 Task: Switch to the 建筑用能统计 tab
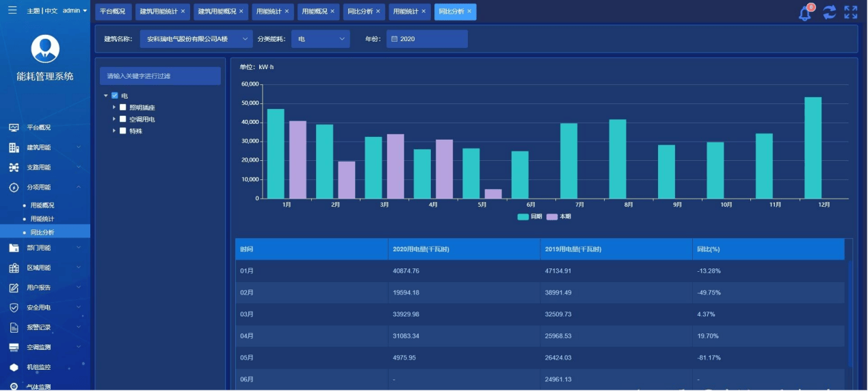tap(162, 12)
